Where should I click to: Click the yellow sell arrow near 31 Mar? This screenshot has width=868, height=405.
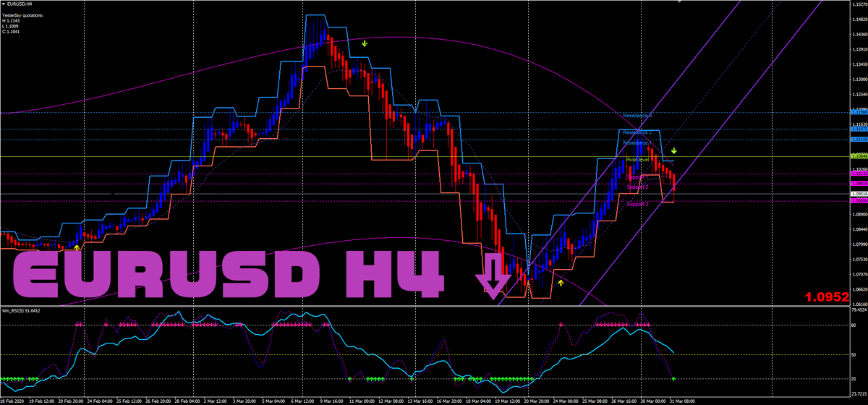(x=673, y=152)
